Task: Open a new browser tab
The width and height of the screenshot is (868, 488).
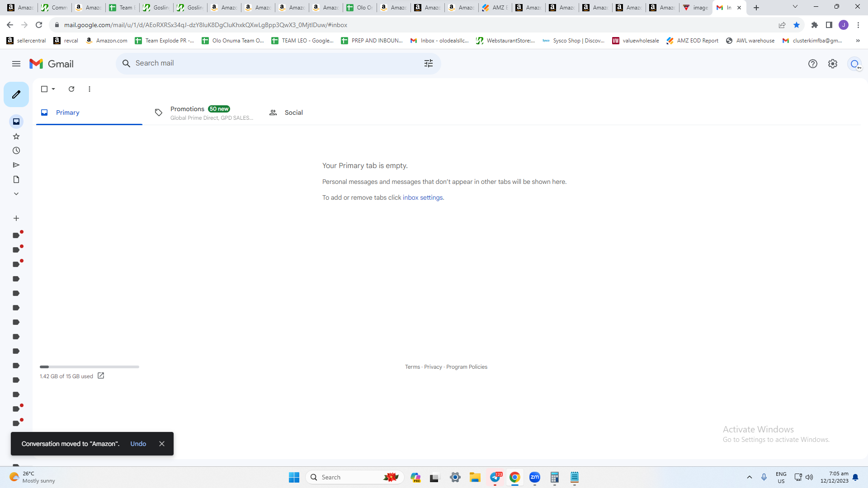Action: 756,8
